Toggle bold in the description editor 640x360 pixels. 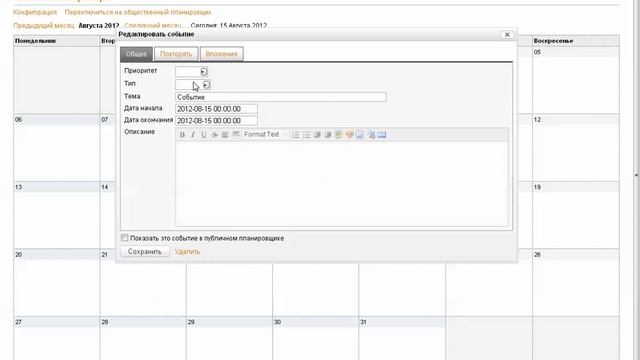pyautogui.click(x=182, y=135)
